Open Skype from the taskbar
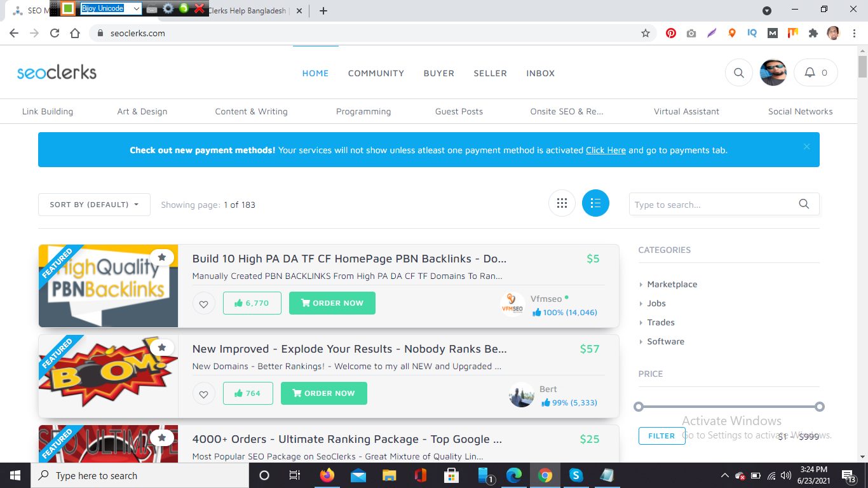This screenshot has width=868, height=488. tap(576, 475)
